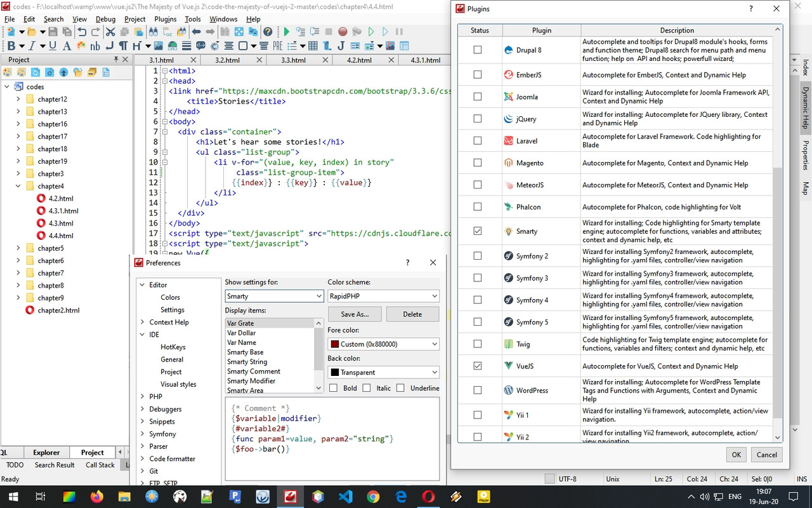812x508 pixels.
Task: Enable the Laravel plugin checkbox
Action: [478, 140]
